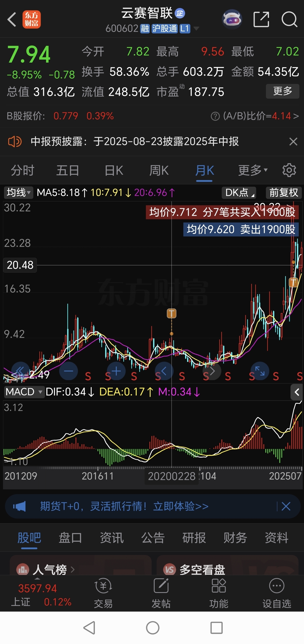Open 设自选 watchlist icon
This screenshot has height=644, width=304.
(x=277, y=593)
